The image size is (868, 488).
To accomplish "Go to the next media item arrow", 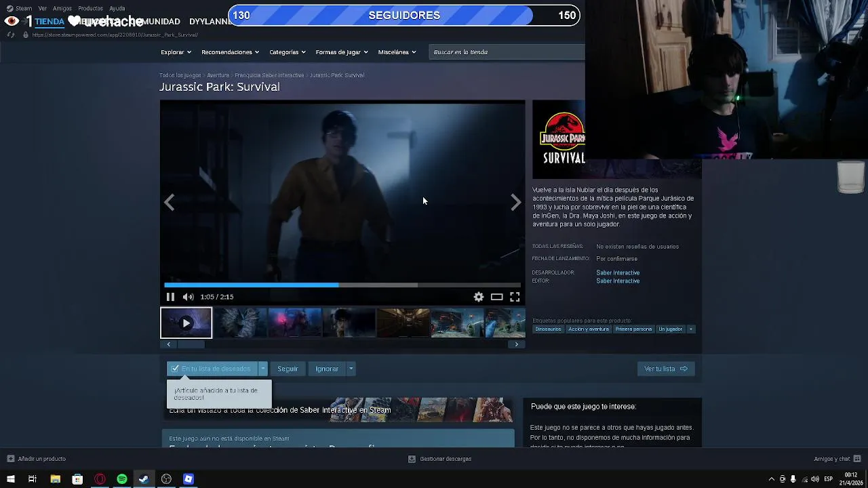I will [516, 202].
